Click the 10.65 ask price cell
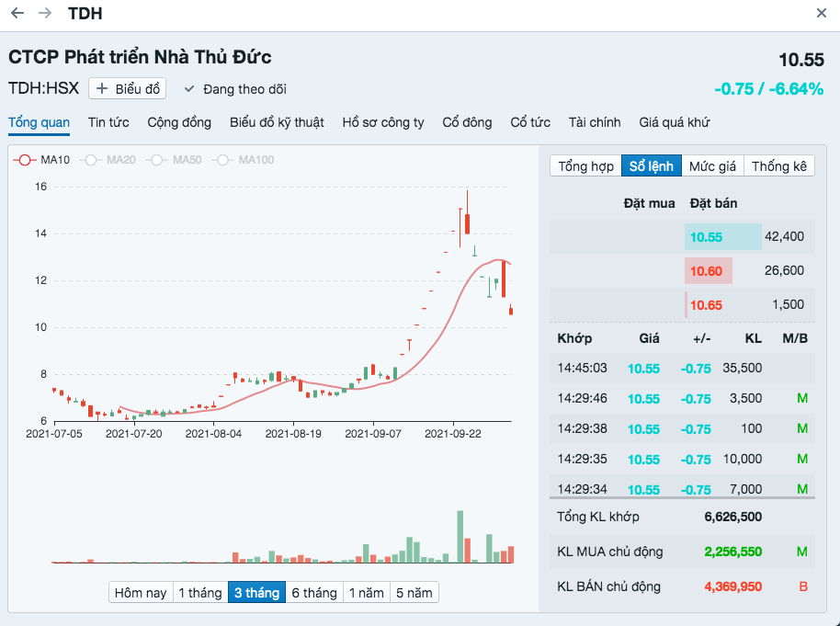 click(706, 305)
